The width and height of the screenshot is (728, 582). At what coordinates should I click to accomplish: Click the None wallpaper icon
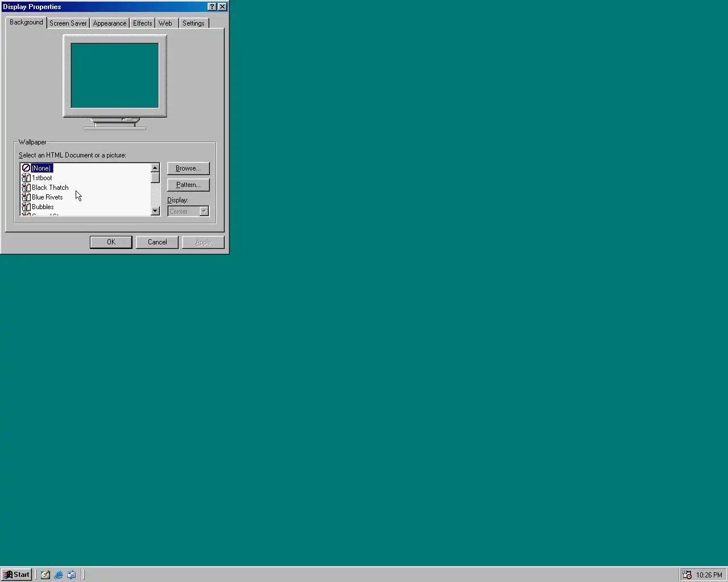26,168
